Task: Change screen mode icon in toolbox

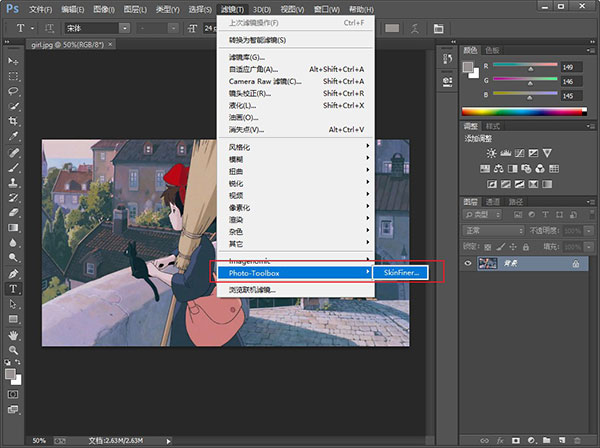Action: [x=13, y=409]
